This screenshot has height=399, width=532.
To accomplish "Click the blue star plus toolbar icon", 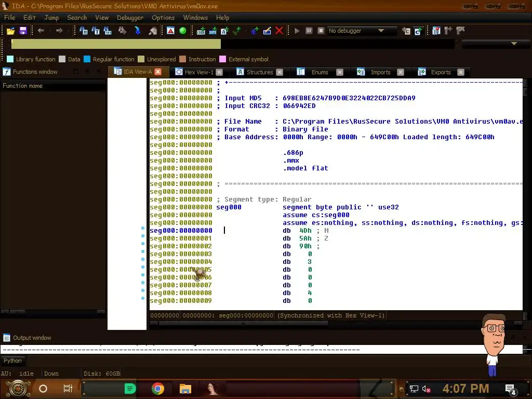I will [255, 31].
